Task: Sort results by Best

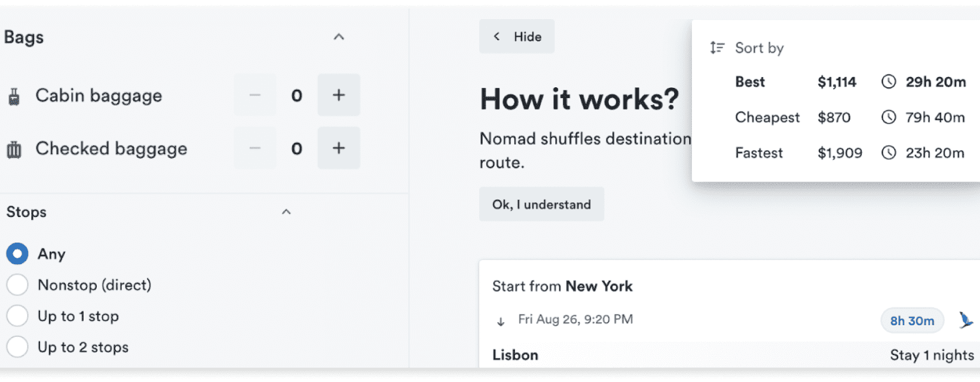Action: (x=750, y=82)
